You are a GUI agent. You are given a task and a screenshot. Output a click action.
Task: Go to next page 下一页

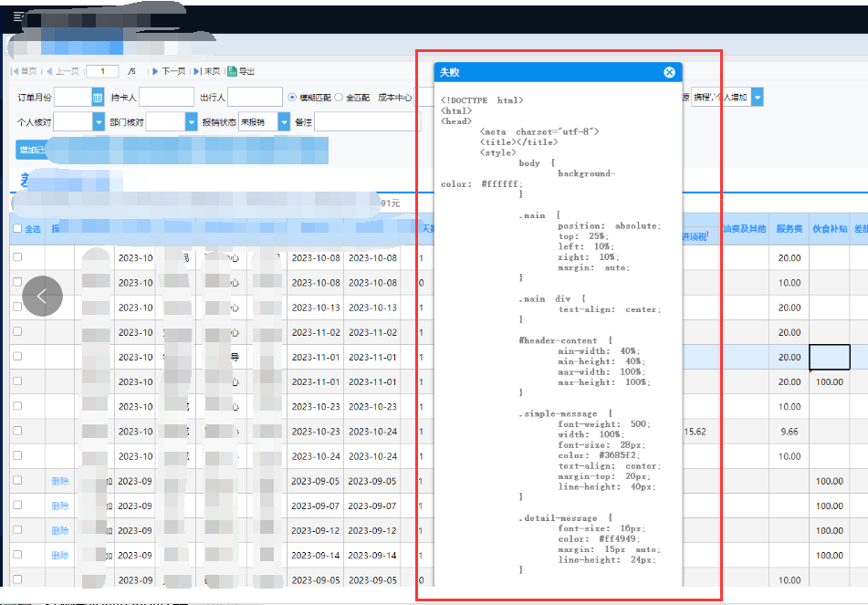pos(169,71)
